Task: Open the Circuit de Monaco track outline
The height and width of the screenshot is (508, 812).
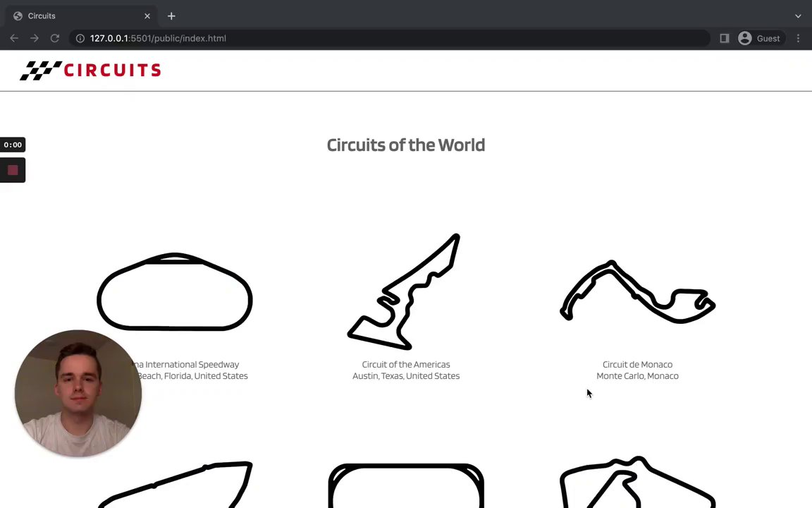Action: (x=637, y=292)
